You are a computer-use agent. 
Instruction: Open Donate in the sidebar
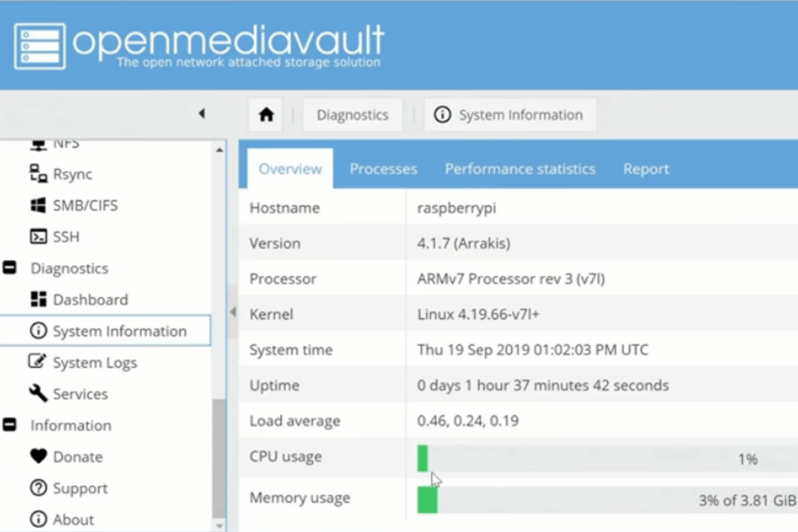click(78, 456)
